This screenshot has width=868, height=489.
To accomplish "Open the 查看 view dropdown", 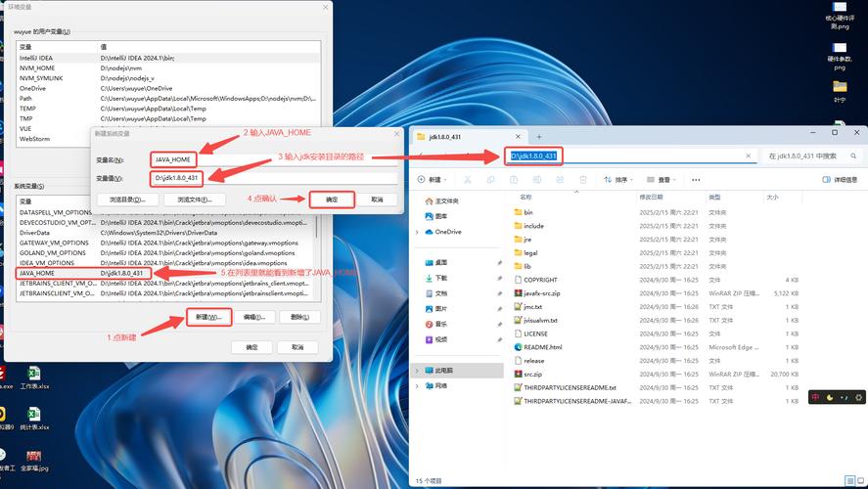I will (662, 180).
